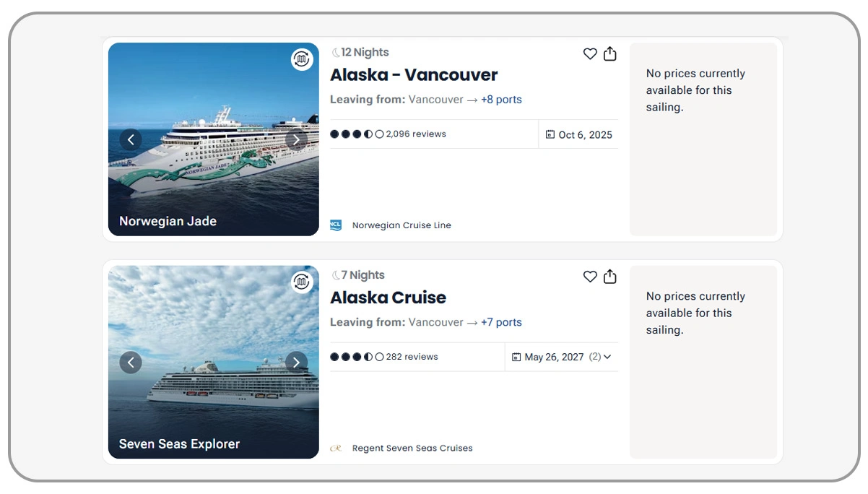
Task: Click the Norwegian Cruise Line logo icon
Action: pyautogui.click(x=336, y=225)
